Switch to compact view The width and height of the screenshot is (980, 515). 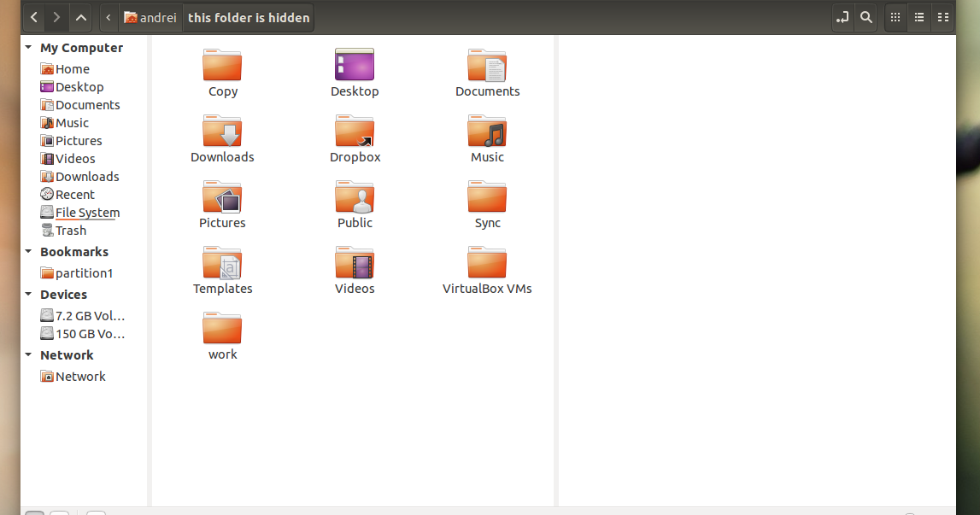(942, 17)
